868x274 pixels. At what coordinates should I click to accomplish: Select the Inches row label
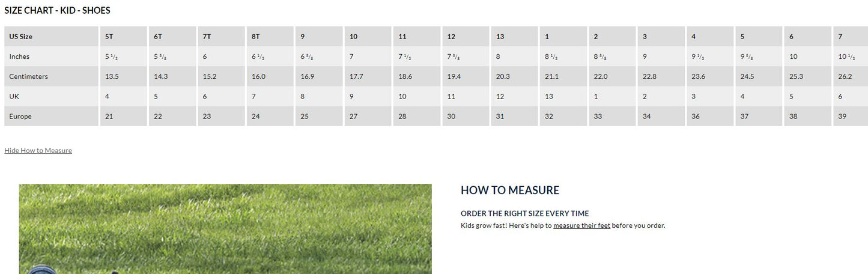pyautogui.click(x=19, y=56)
